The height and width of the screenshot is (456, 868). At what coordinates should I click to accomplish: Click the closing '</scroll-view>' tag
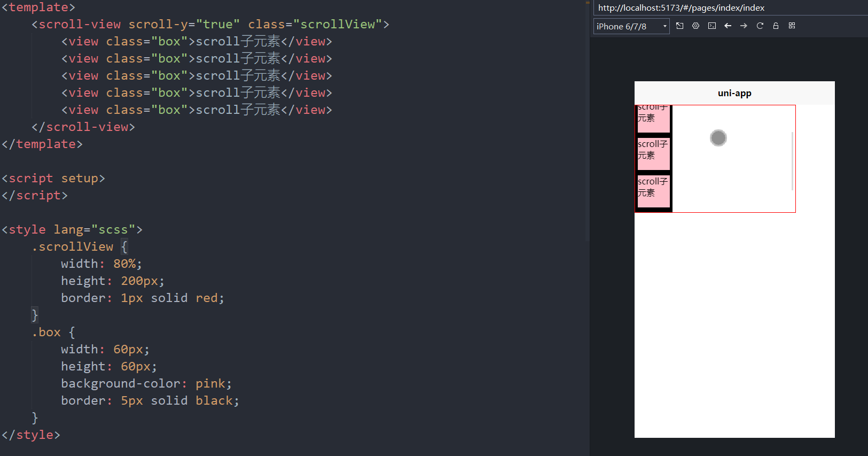click(x=83, y=127)
